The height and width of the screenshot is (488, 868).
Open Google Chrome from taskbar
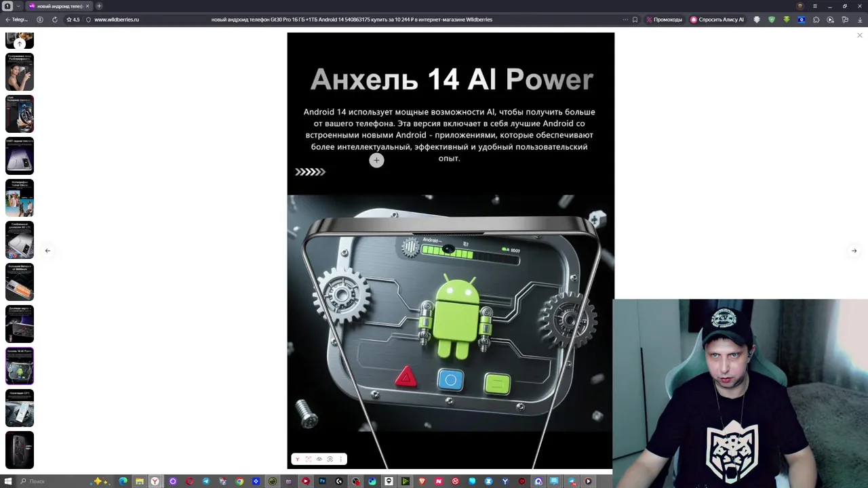coord(239,481)
